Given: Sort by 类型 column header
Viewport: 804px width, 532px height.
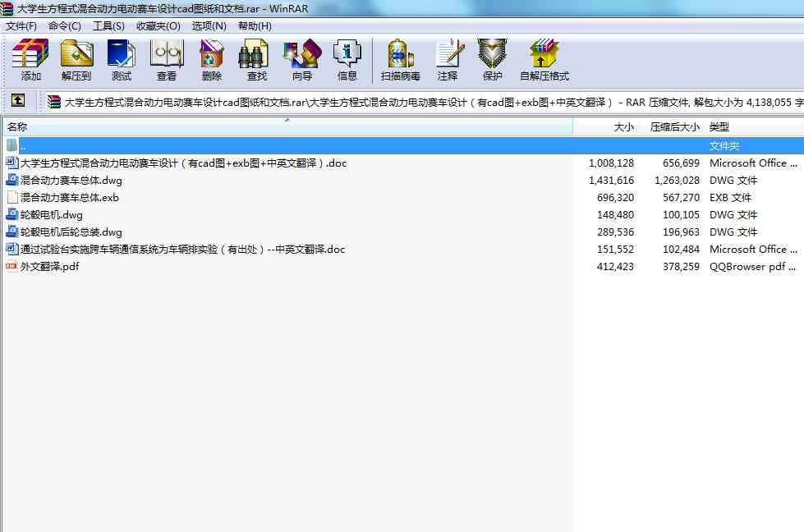Looking at the screenshot, I should [719, 127].
